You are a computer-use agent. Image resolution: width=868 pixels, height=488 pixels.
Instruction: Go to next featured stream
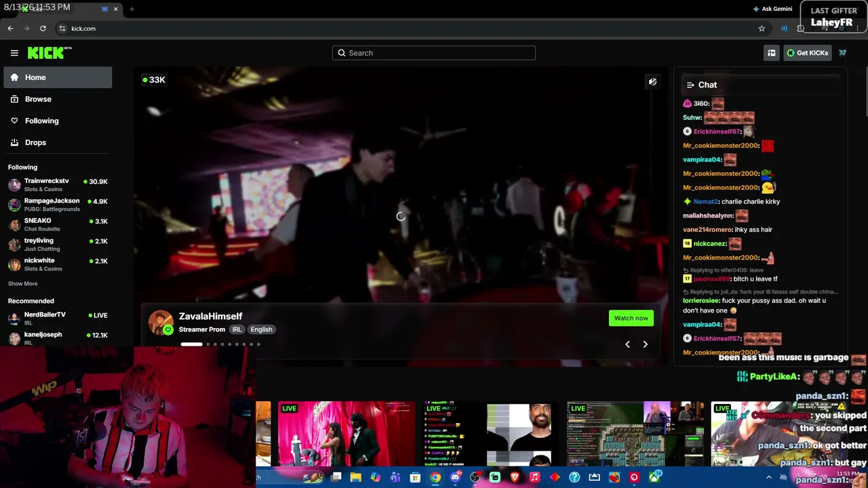click(645, 344)
